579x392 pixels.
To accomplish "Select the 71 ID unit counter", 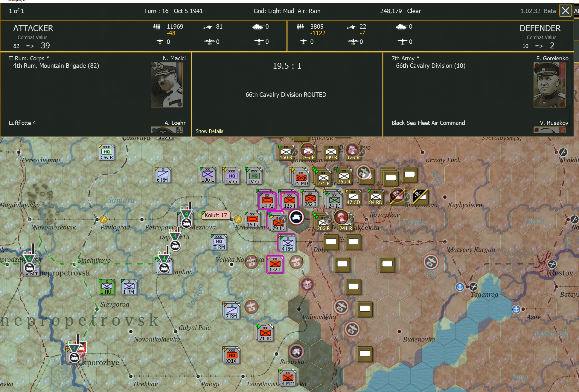I will (265, 333).
